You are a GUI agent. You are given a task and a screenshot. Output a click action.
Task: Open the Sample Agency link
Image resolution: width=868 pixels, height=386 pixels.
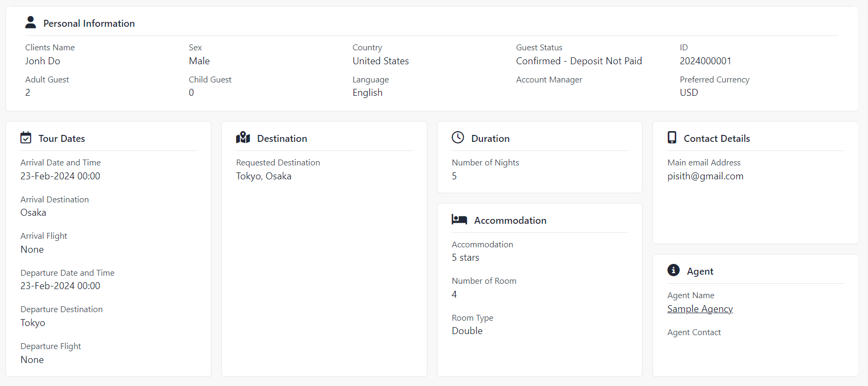point(700,309)
